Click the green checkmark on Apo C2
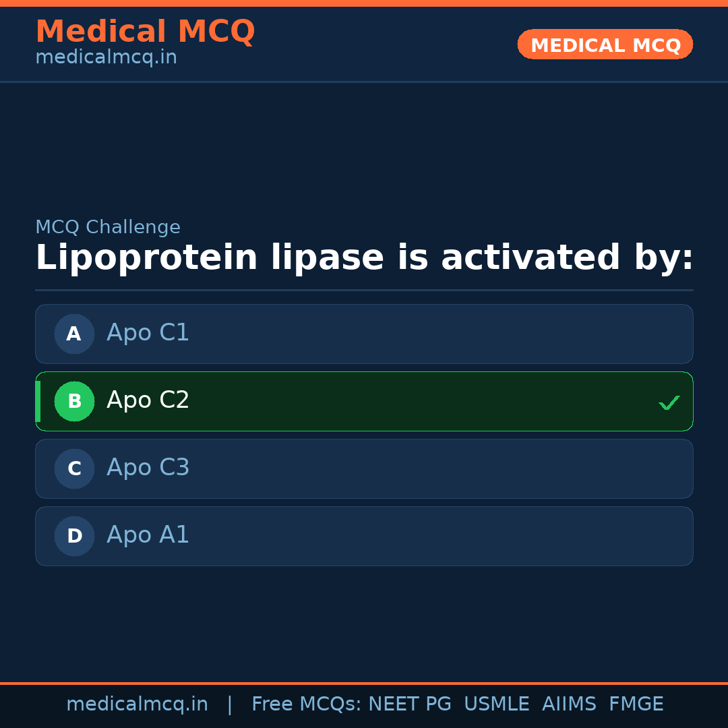The width and height of the screenshot is (728, 728). coord(669,403)
